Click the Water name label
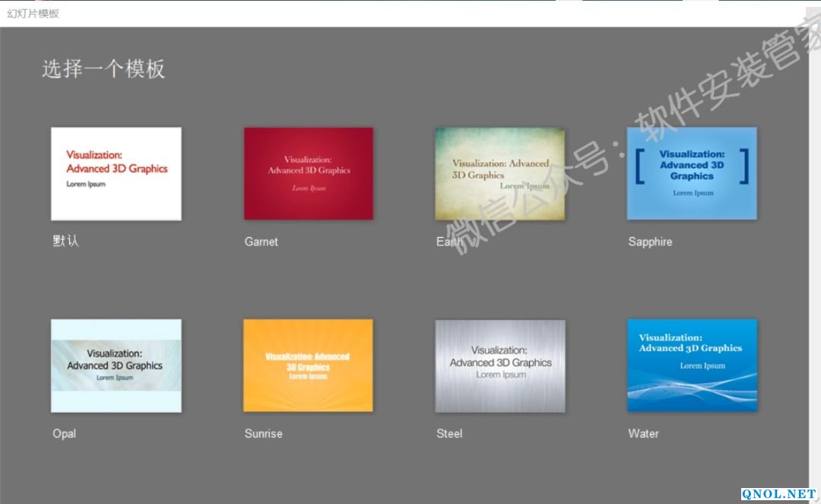Viewport: 821px width, 504px height. (643, 434)
